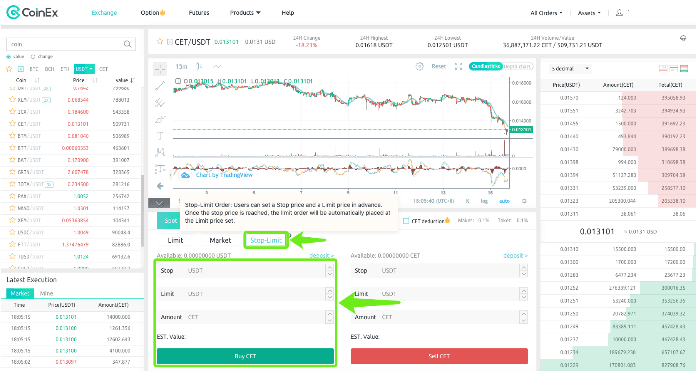Open the All Orders dropdown
Screen dimensions: 696x371
[x=546, y=13]
